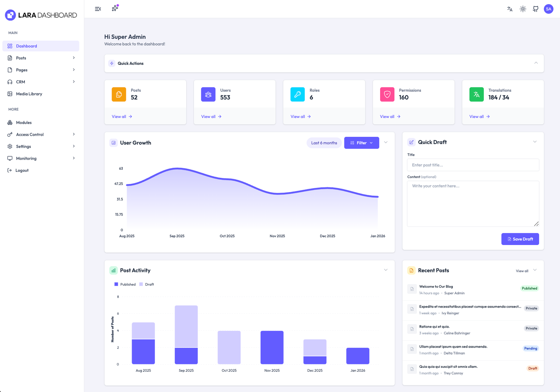Select the Media Library icon in sidebar
560x392 pixels.
point(10,94)
